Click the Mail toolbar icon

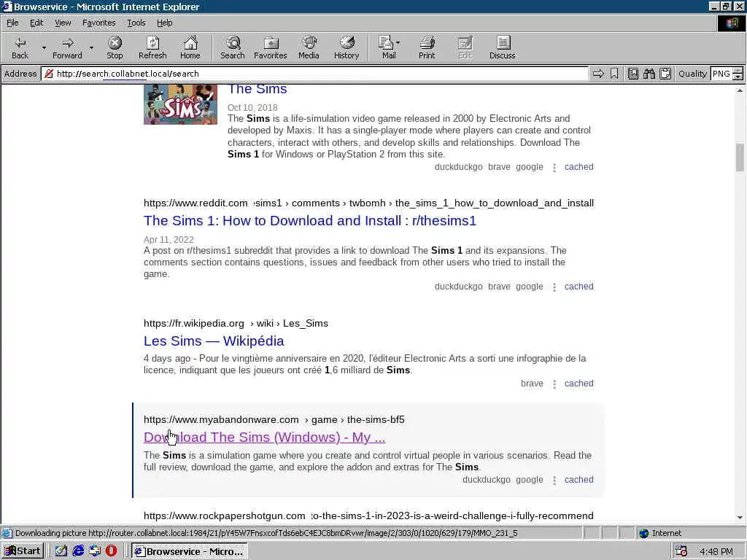387,47
